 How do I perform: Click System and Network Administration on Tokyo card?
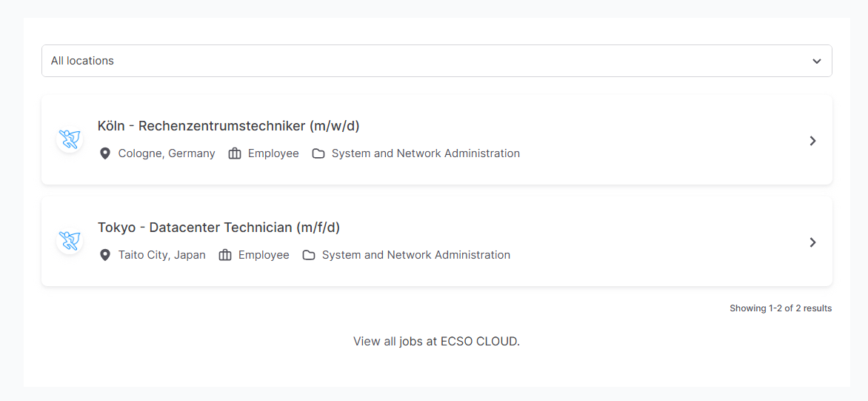[x=415, y=255]
